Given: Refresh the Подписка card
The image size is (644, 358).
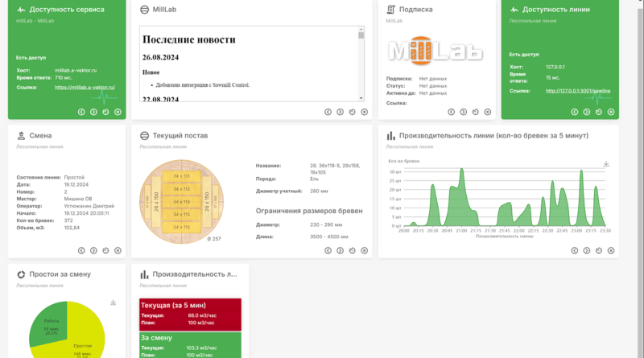Looking at the screenshot, I should tap(475, 112).
